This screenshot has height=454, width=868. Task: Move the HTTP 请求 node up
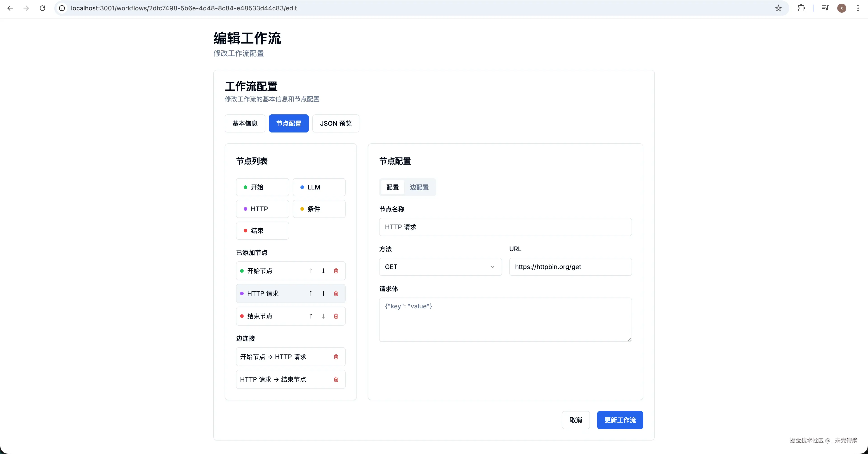pyautogui.click(x=311, y=293)
